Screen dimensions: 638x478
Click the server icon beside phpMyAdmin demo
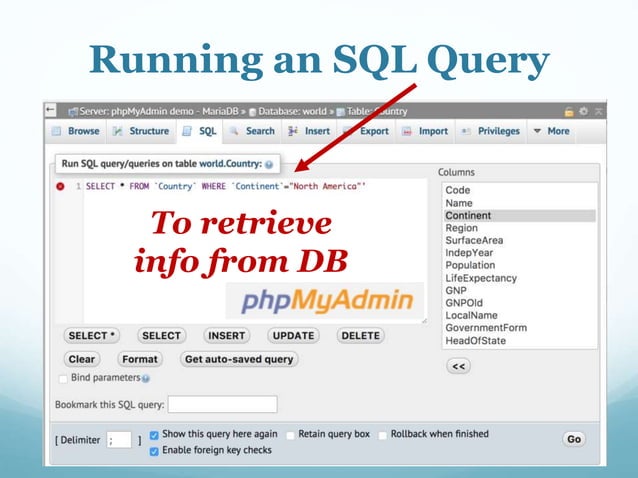[x=73, y=111]
